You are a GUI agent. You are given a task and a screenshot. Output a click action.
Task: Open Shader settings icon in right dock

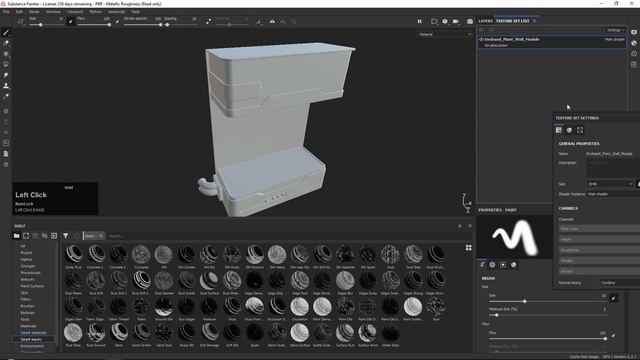(x=634, y=43)
